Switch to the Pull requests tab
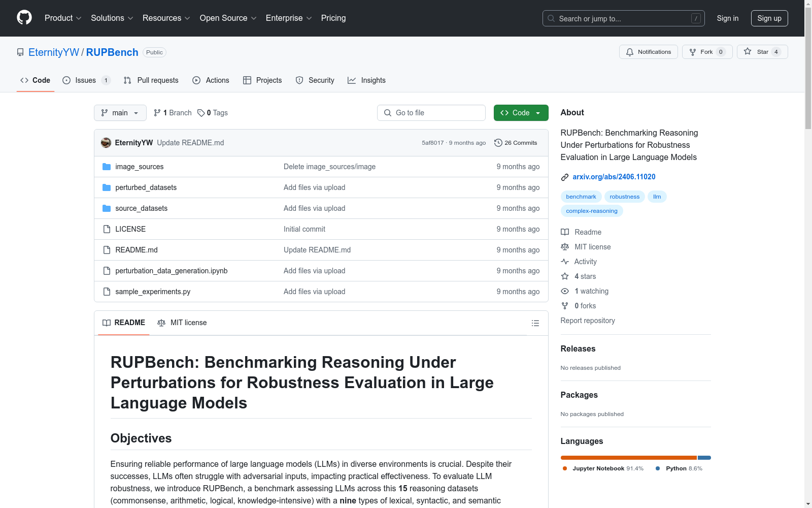812x508 pixels. click(151, 80)
